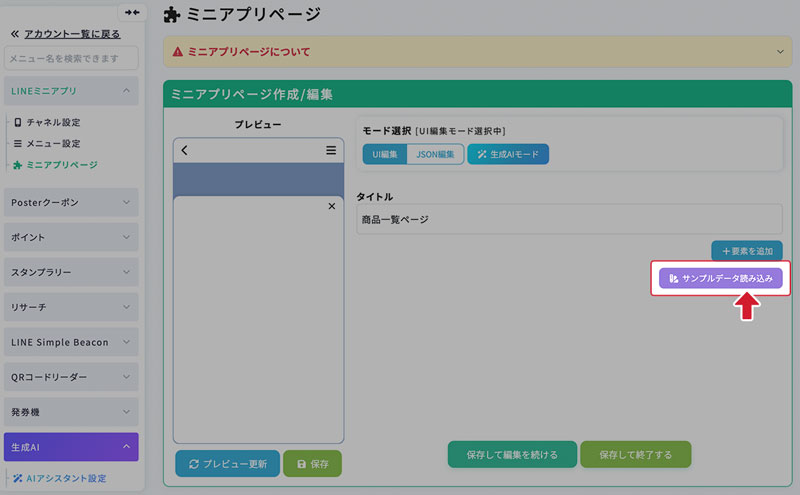
Task: Click サンプルデータ読み込み button
Action: coord(720,279)
